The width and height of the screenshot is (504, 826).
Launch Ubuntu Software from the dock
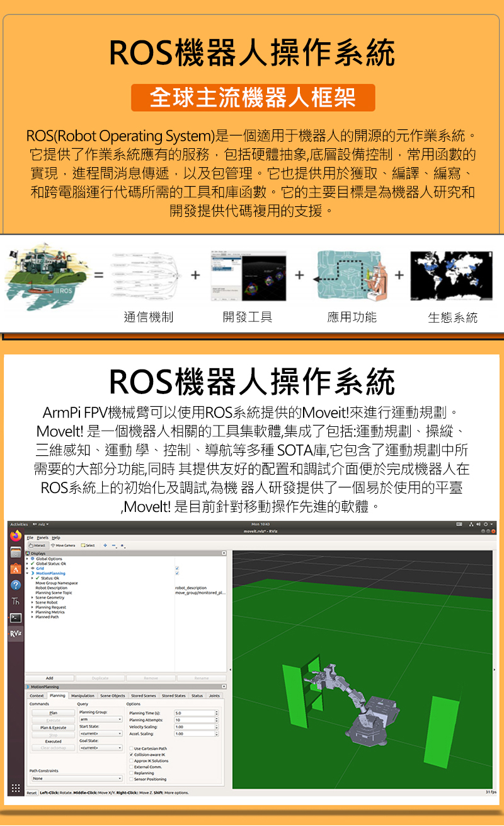[16, 569]
